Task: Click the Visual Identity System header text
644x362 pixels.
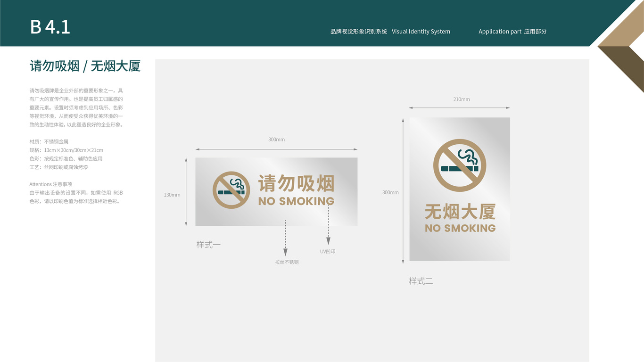Action: pyautogui.click(x=421, y=32)
